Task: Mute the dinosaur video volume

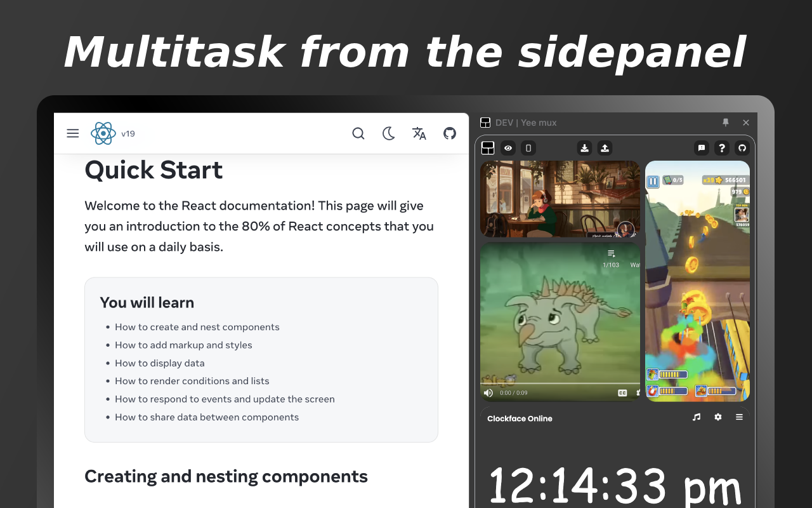Action: pyautogui.click(x=488, y=393)
